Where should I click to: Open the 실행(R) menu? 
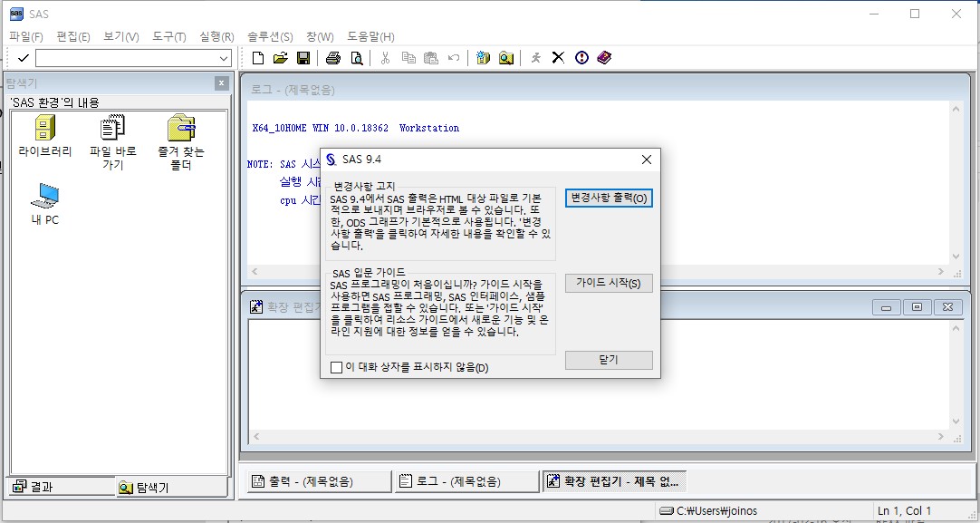click(x=216, y=37)
